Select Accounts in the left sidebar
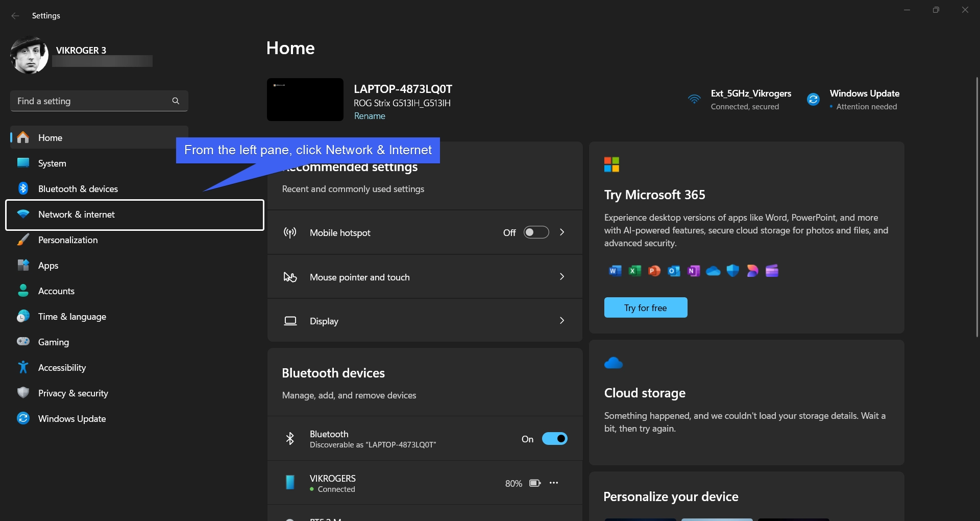Screen dimensions: 980x521 coord(99,291)
